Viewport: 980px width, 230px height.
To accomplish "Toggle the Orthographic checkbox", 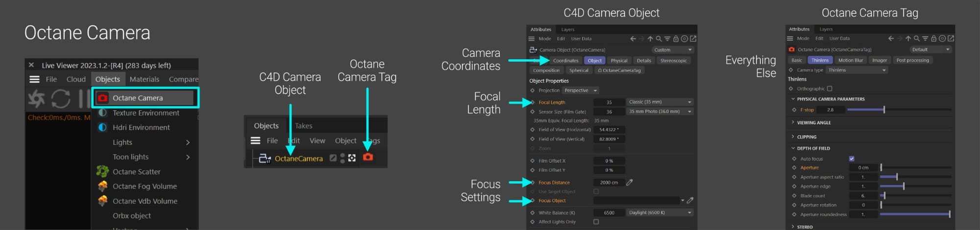I will coord(830,89).
